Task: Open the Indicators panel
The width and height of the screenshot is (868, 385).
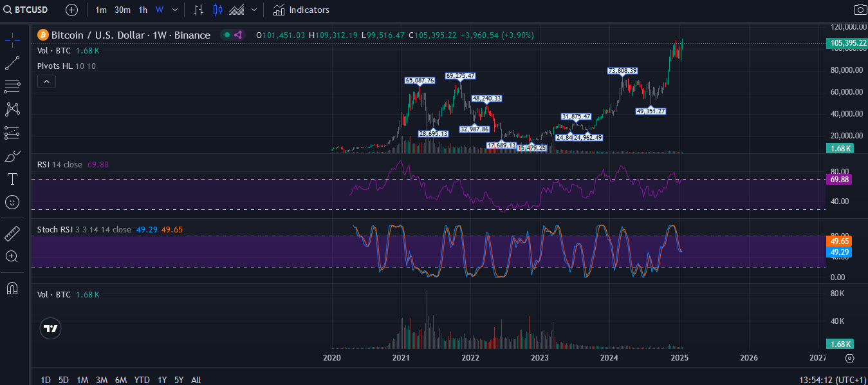Action: click(301, 10)
